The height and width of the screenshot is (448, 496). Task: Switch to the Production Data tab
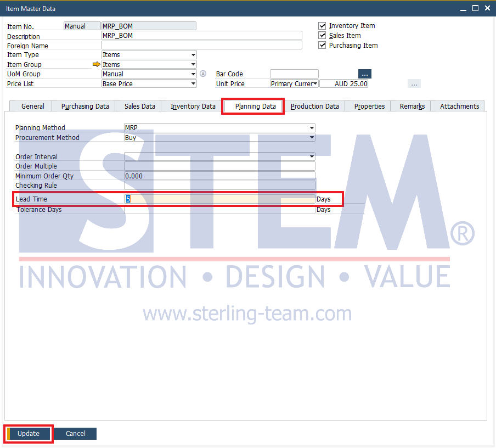tap(314, 107)
